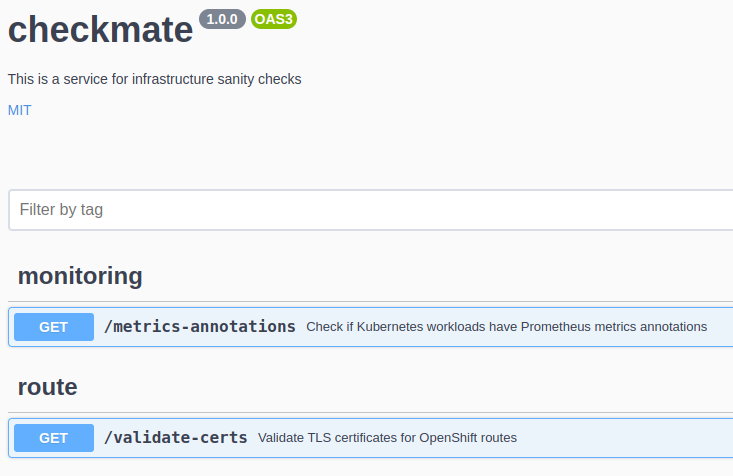Click the checkmate API title
The image size is (733, 476).
tap(100, 30)
